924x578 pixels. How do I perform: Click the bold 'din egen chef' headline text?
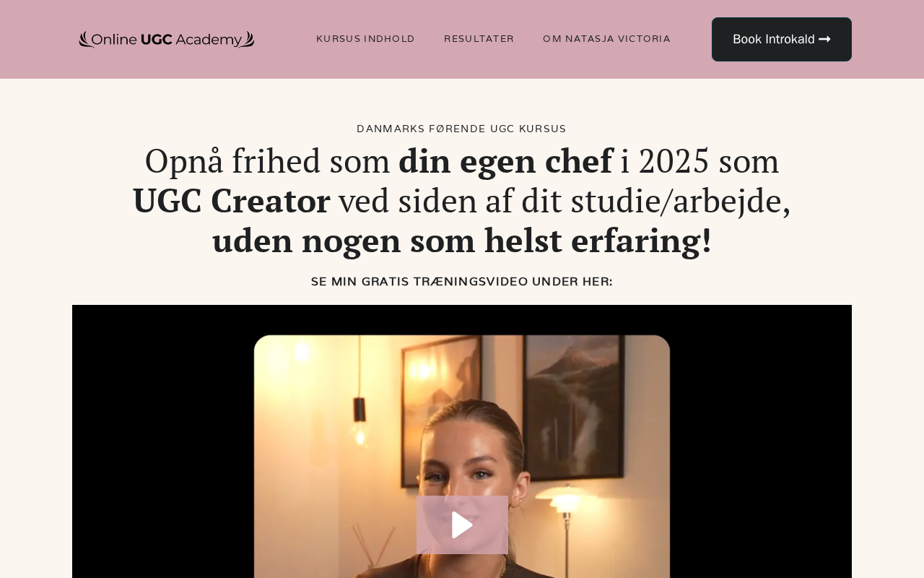tap(505, 160)
